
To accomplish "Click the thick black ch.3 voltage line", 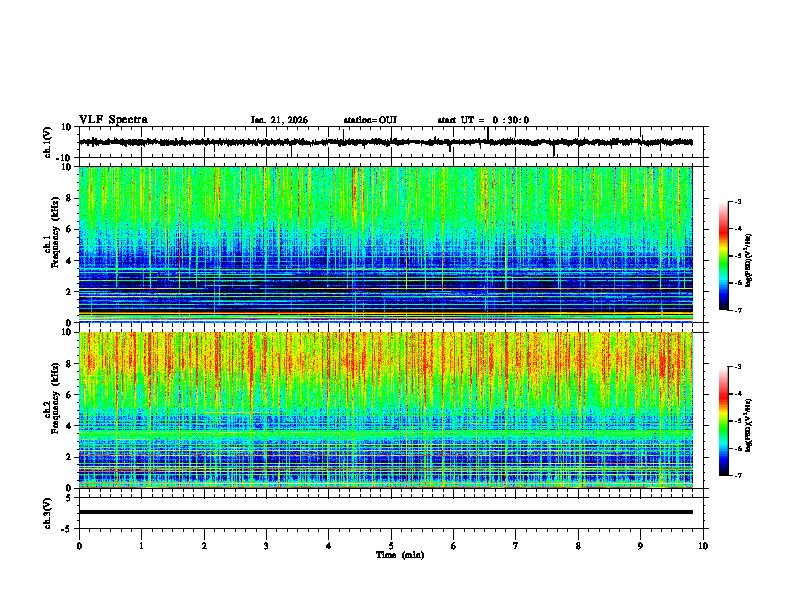I will pos(386,512).
